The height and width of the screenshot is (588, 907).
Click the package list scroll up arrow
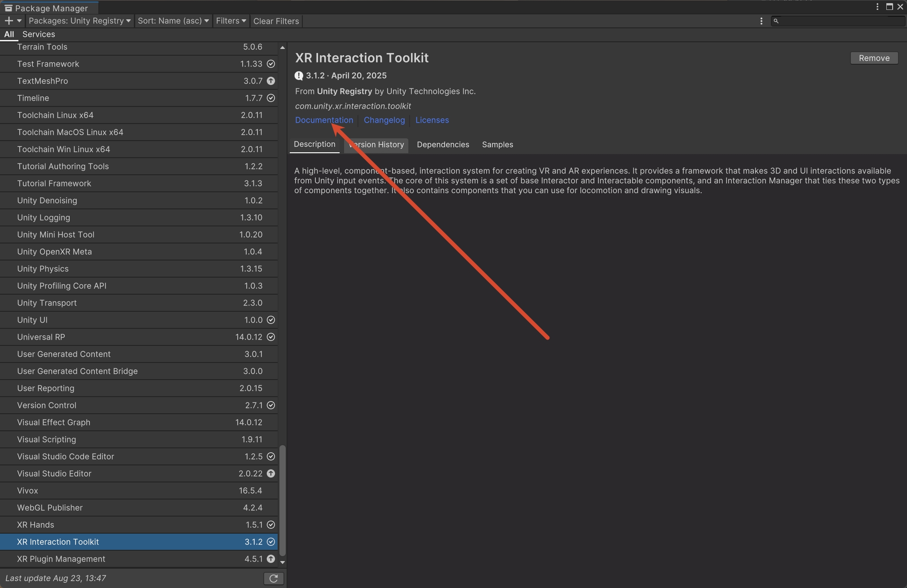(x=283, y=47)
